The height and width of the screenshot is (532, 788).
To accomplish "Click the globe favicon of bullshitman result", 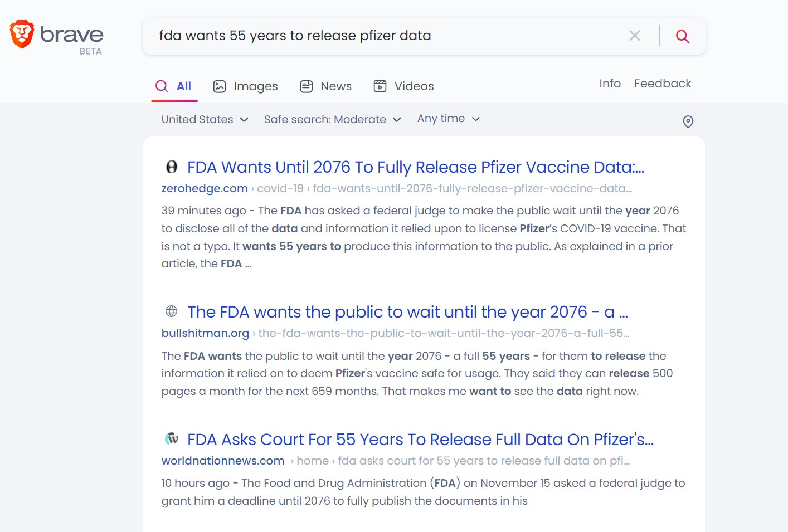I will pyautogui.click(x=172, y=311).
